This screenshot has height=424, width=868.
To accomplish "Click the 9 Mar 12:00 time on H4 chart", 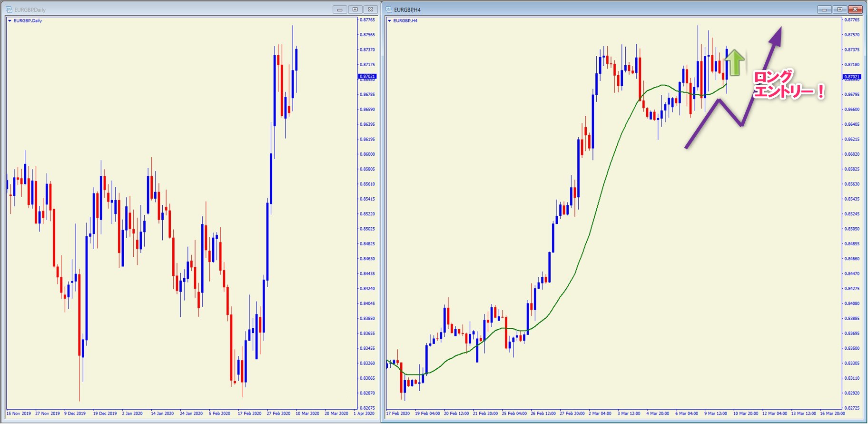I will (716, 414).
